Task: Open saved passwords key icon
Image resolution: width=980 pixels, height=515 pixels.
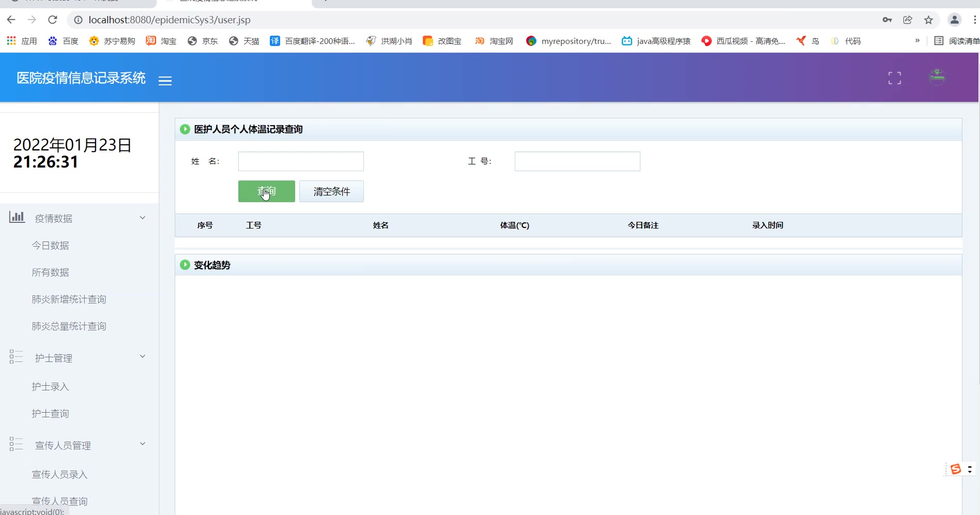Action: click(887, 20)
